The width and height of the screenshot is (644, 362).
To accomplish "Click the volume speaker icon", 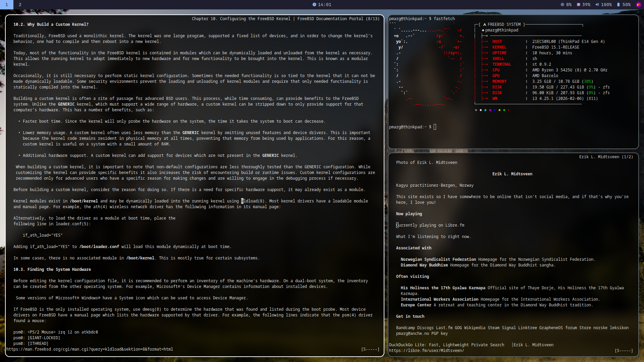I will (597, 5).
